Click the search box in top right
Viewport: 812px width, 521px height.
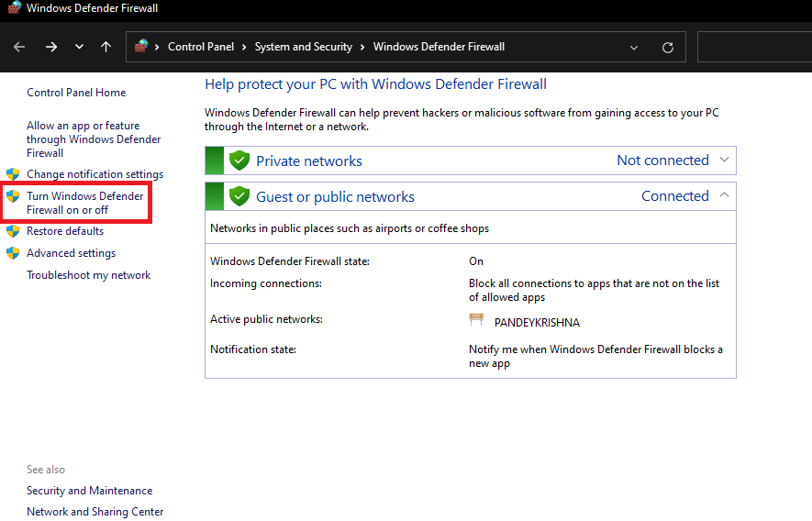754,47
